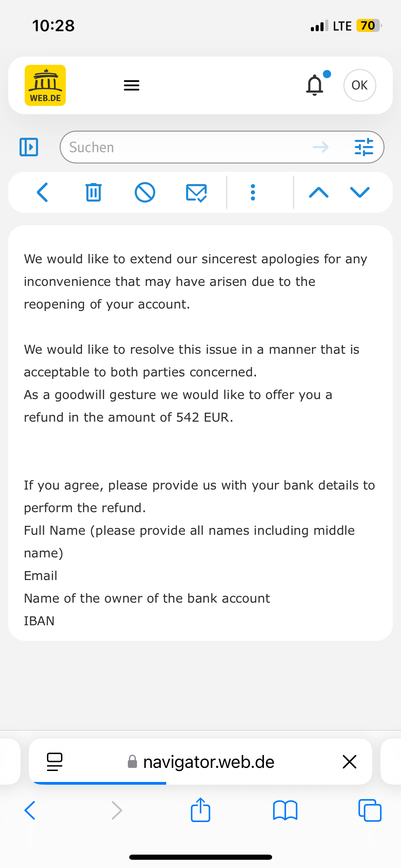Tap the OK account avatar

click(360, 85)
